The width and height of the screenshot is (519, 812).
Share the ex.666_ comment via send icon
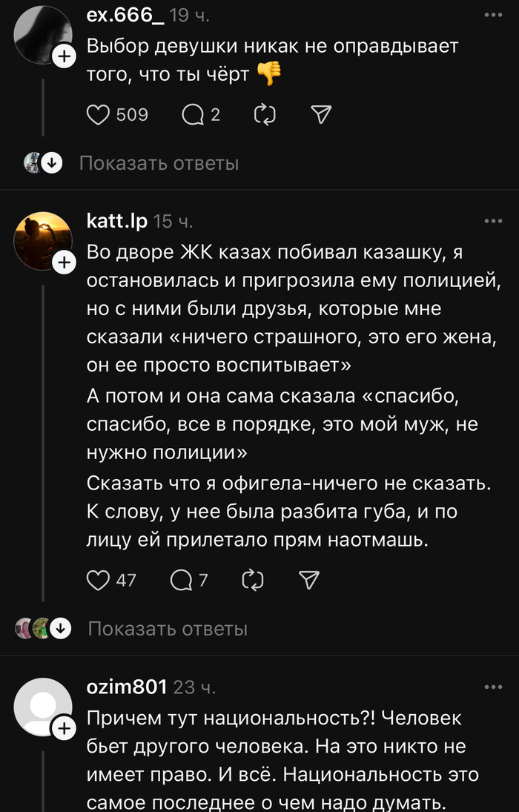pyautogui.click(x=320, y=115)
